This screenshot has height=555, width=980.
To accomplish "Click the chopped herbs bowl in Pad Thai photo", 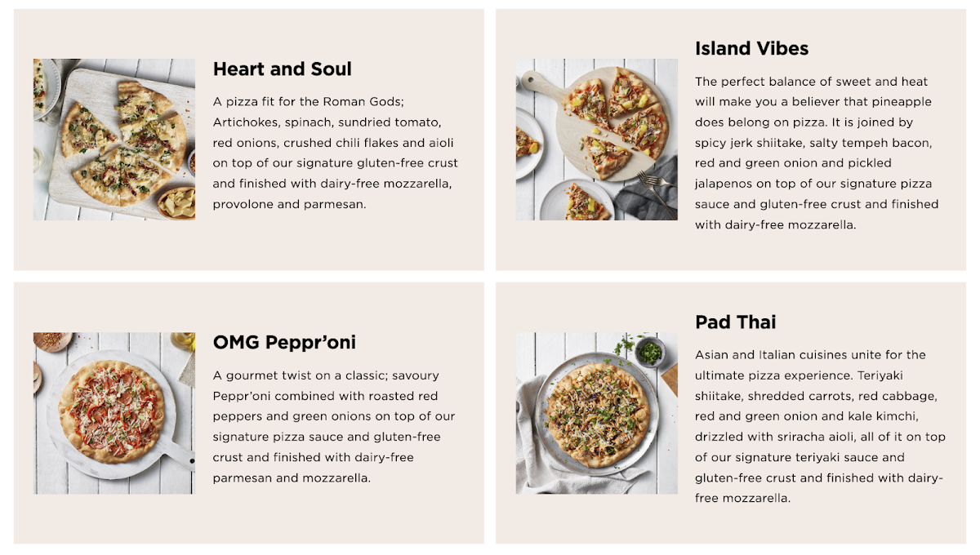I will pyautogui.click(x=650, y=353).
